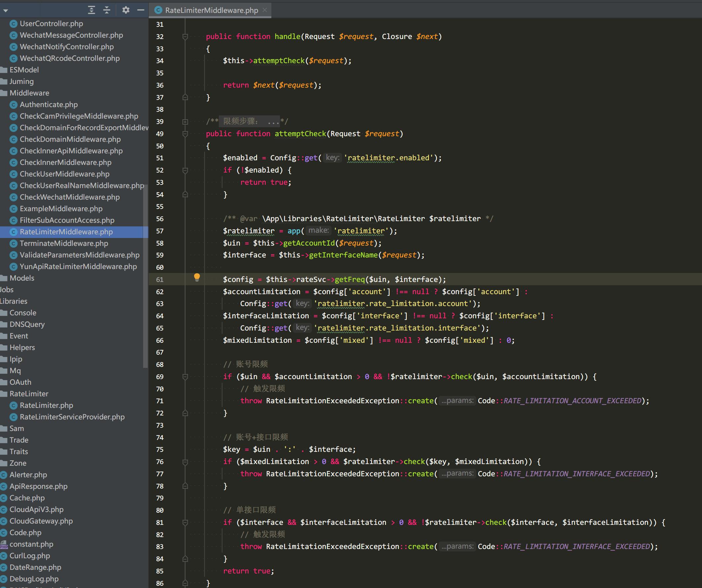The image size is (702, 588).
Task: Select the Models folder
Action: (22, 278)
